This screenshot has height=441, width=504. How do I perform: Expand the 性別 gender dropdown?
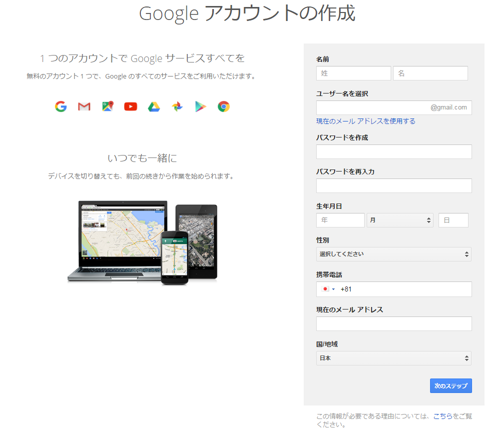(394, 254)
